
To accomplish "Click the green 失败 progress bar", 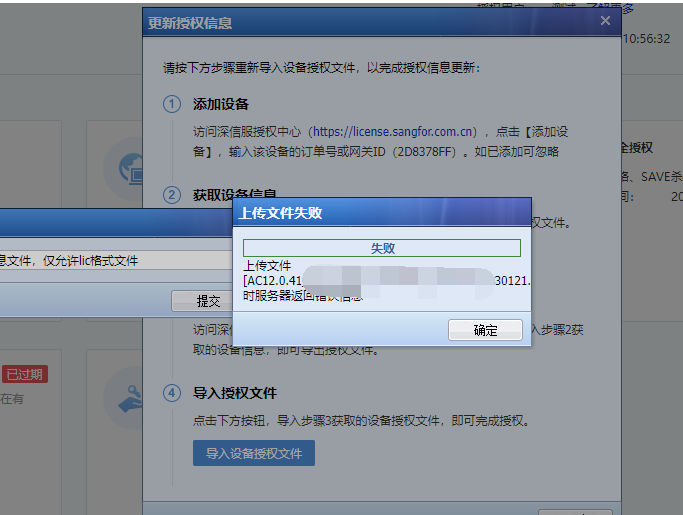I will pyautogui.click(x=382, y=247).
